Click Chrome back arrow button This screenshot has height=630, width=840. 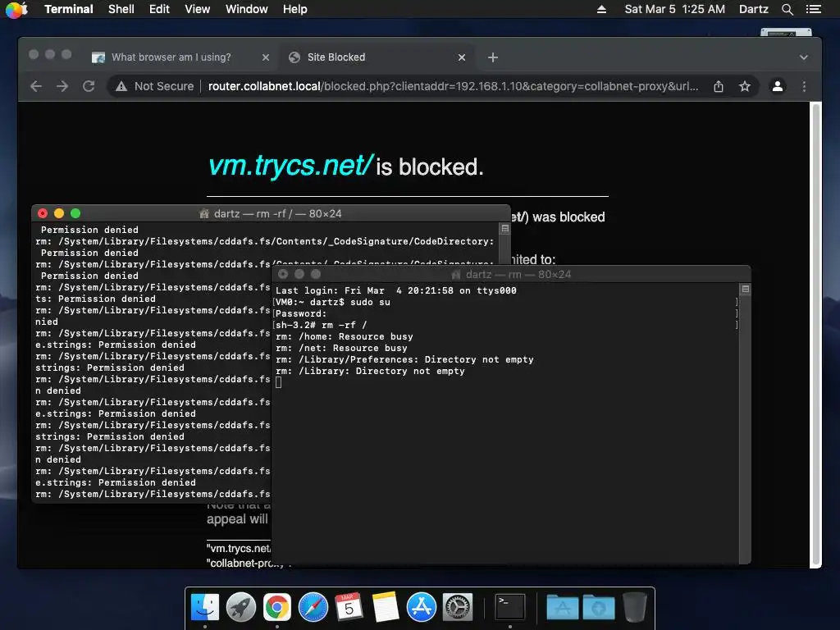[36, 86]
